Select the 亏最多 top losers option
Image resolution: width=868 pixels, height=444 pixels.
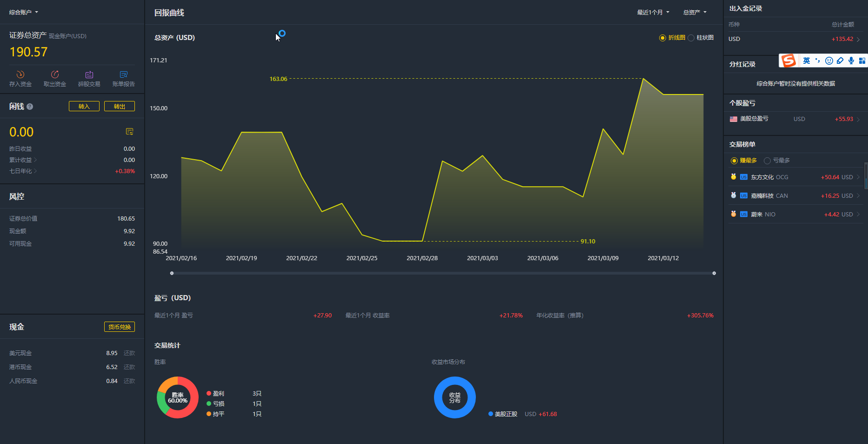click(x=777, y=161)
